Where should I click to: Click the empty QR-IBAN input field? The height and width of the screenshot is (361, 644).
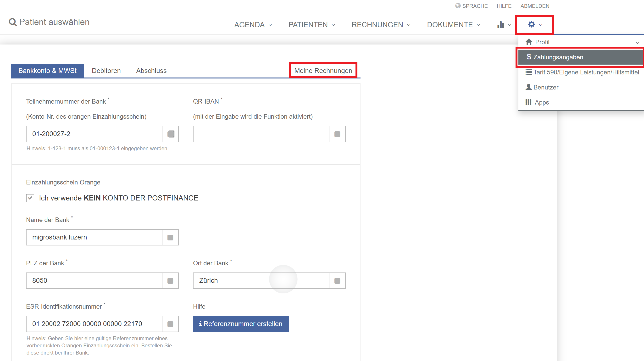[261, 134]
